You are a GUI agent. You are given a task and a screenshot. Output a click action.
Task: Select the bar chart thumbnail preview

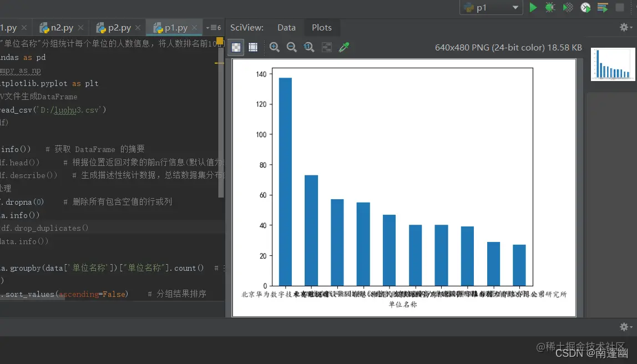(x=613, y=64)
